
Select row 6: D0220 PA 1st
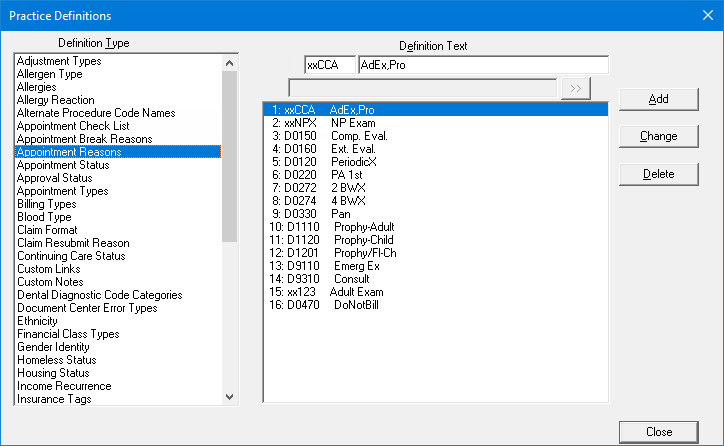click(436, 175)
